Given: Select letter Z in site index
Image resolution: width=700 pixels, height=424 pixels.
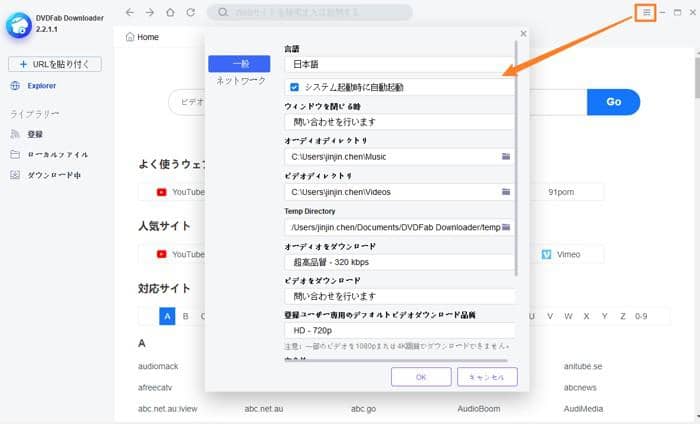Looking at the screenshot, I should (623, 316).
